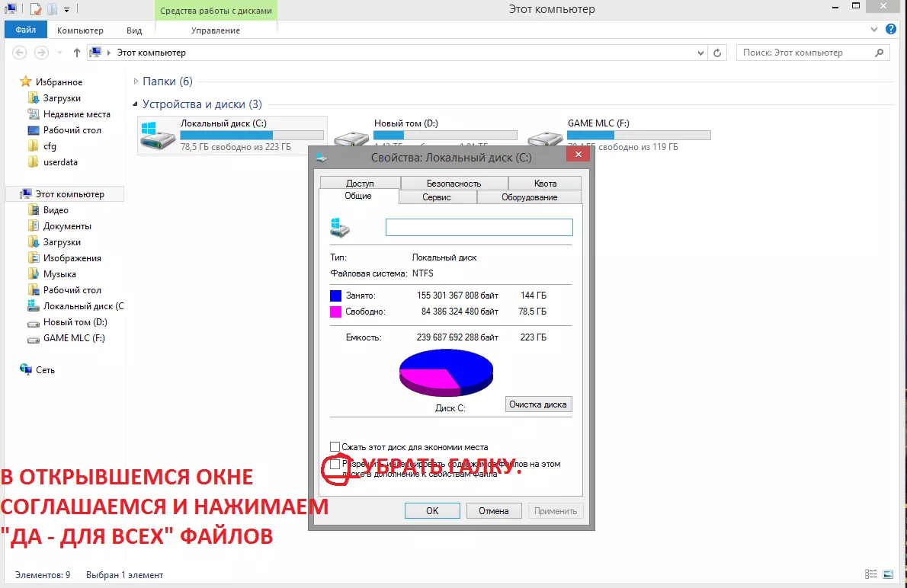Screen dimensions: 907x588
Task: Toggle the allow indexing file contents checkbox
Action: pos(335,465)
